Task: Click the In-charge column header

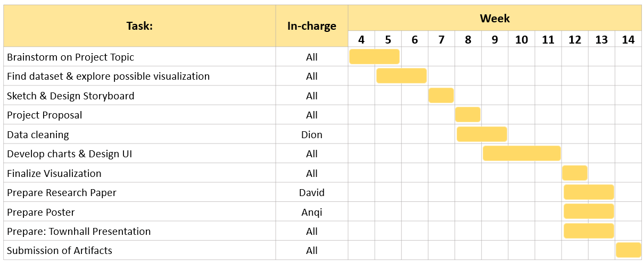Action: pyautogui.click(x=312, y=26)
